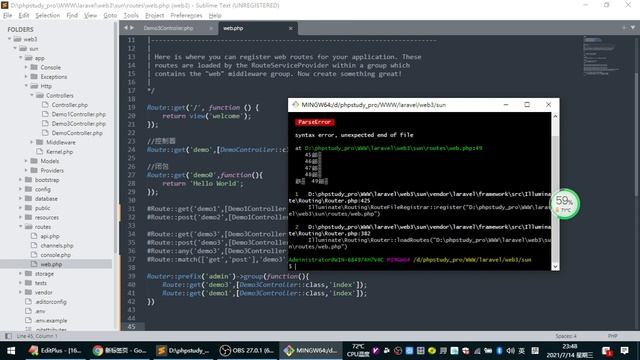
Task: Expand the tests folder
Action: coord(20,283)
